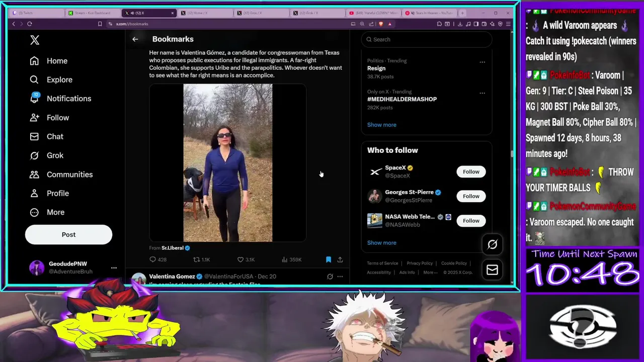Viewport: 644px width, 362px height.
Task: Go back using the Bookmarks arrow
Action: [135, 39]
